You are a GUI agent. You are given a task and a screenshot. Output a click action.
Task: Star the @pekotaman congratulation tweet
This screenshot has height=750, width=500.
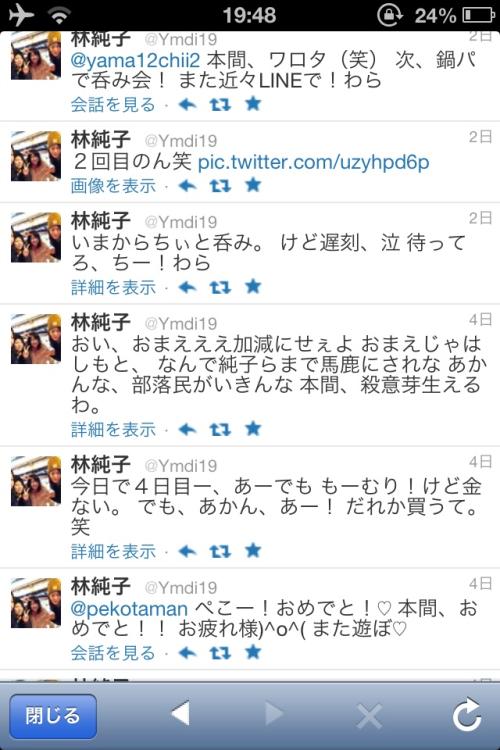253,651
